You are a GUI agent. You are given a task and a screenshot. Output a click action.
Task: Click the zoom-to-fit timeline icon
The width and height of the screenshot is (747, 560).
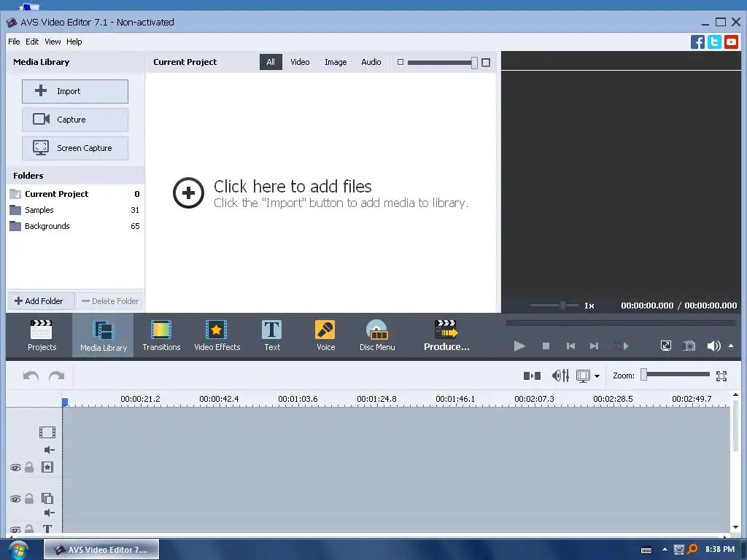(x=721, y=376)
